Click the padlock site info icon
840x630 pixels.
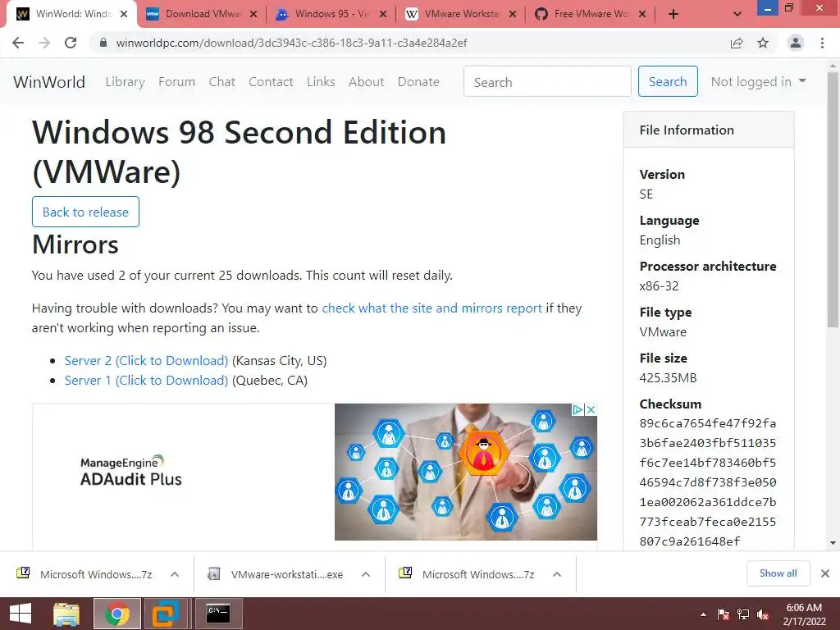coord(103,43)
